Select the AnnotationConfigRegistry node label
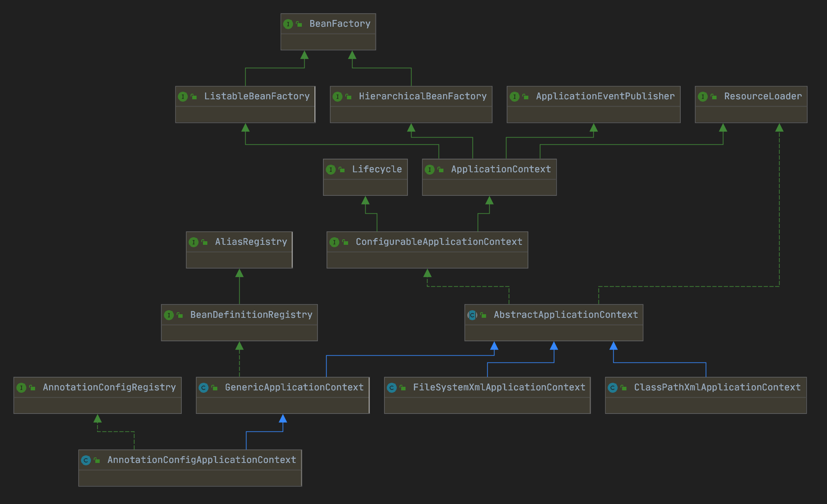827x504 pixels. pos(109,388)
